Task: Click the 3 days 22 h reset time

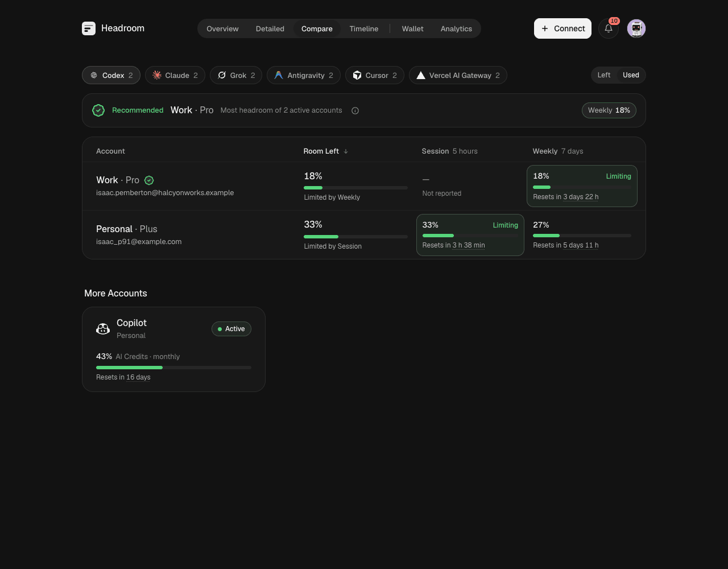Action: (x=581, y=197)
